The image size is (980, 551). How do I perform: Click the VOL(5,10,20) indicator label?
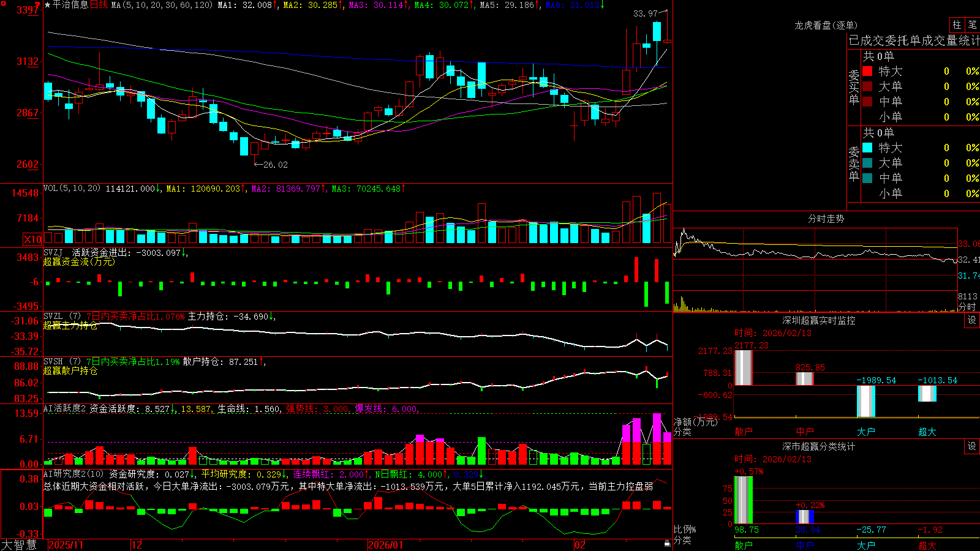click(72, 189)
